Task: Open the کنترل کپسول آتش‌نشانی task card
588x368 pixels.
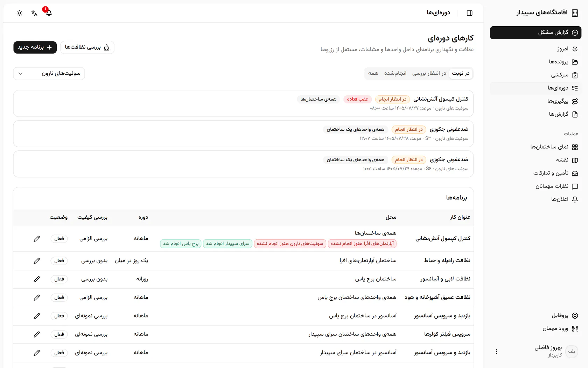Action: click(x=243, y=103)
